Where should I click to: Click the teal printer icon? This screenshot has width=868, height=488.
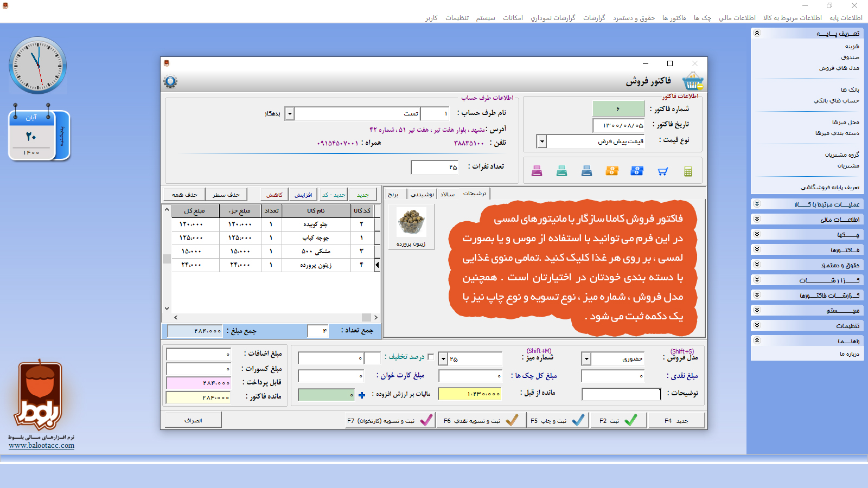[x=561, y=171]
